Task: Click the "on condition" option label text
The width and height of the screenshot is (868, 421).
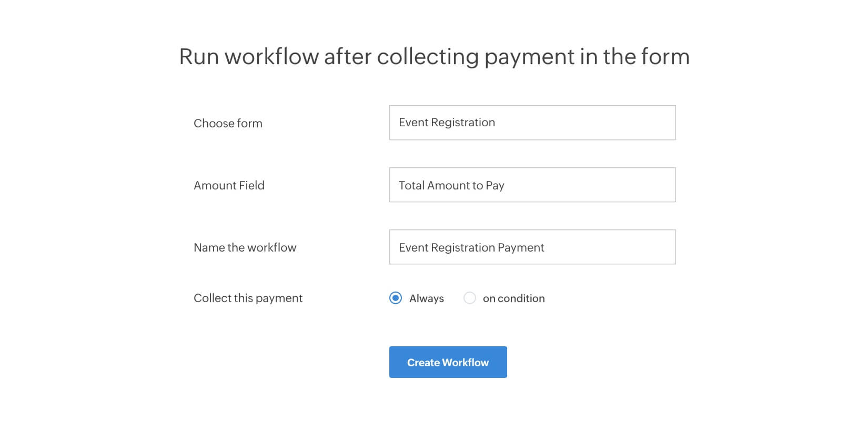Action: point(513,298)
